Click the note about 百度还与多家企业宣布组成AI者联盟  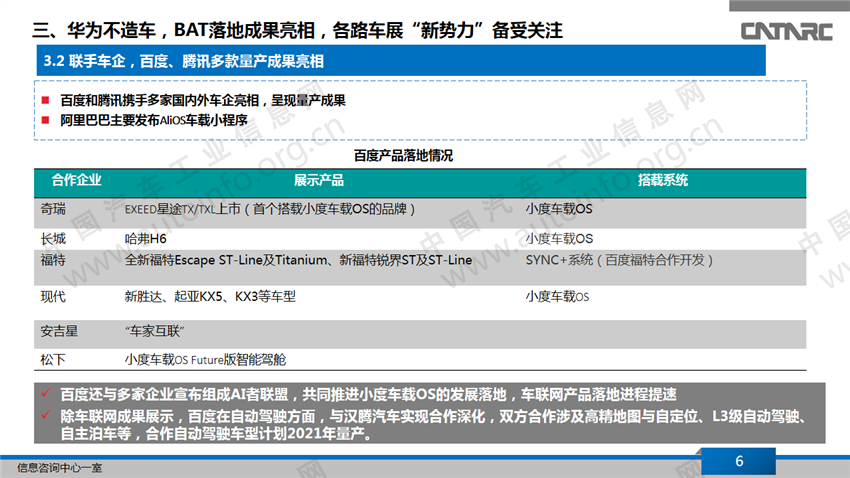(368, 394)
